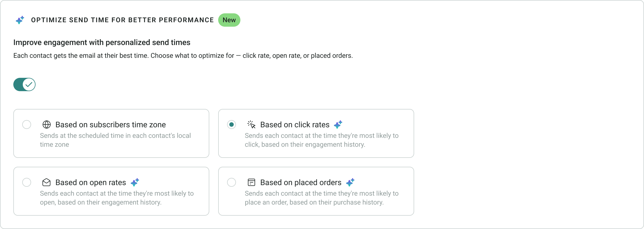Viewport: 644px width, 229px height.
Task: Click the sparkle icon after "Based on placed orders"
Action: 350,182
